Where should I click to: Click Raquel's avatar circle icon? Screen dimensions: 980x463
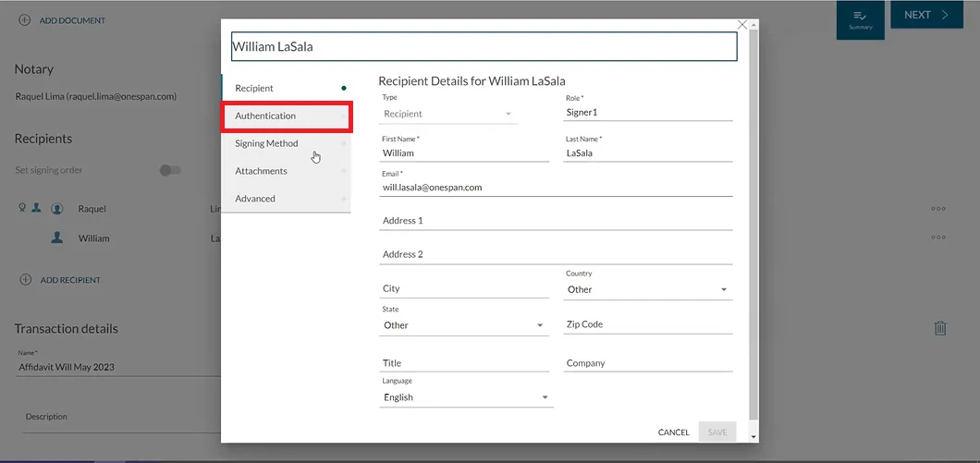point(57,209)
